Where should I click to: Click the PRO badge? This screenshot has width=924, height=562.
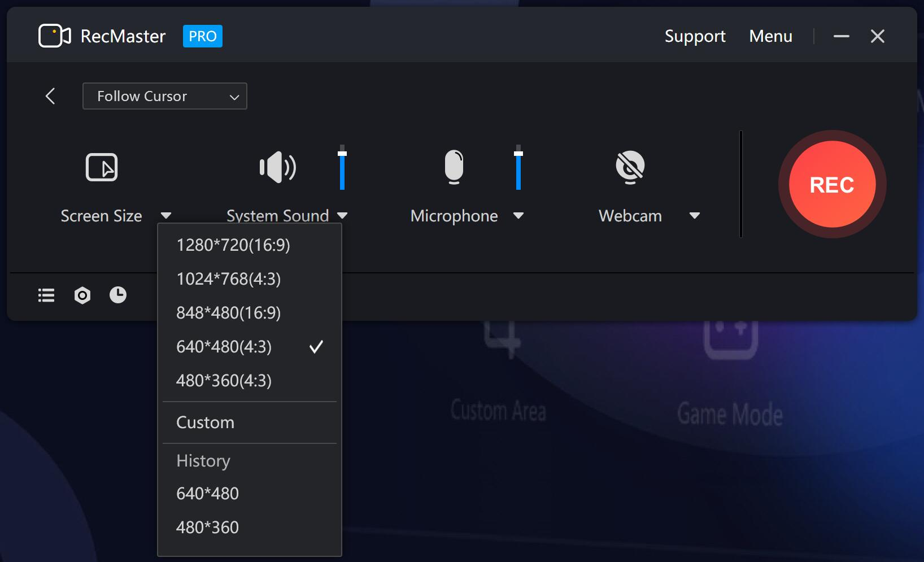click(x=203, y=36)
